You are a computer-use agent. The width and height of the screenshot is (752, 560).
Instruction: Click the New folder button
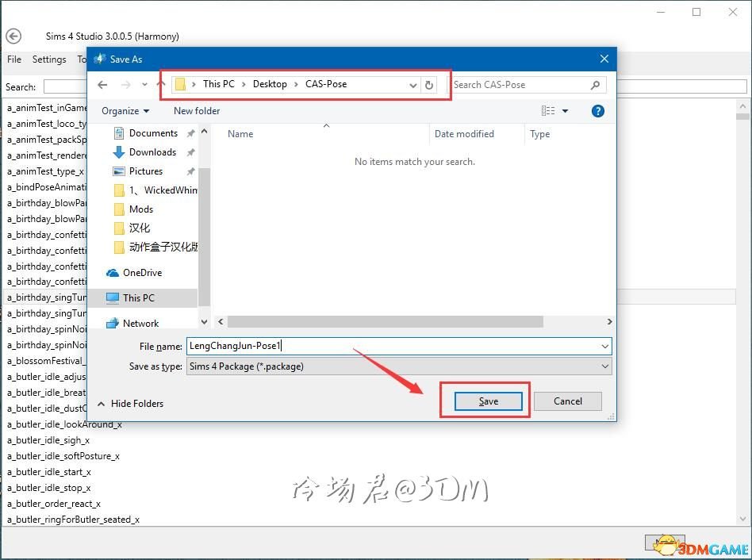[197, 111]
